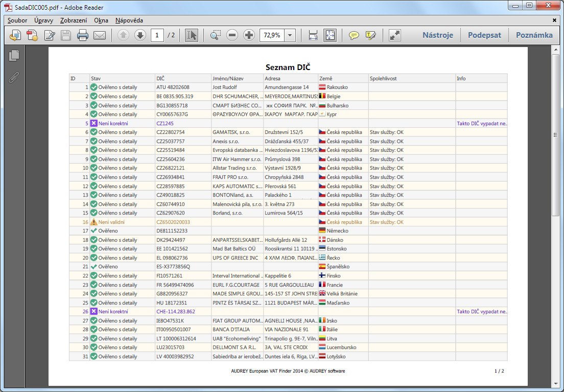This screenshot has width=564, height=392.
Task: Click the vertical scrollbar thumb
Action: click(x=555, y=135)
